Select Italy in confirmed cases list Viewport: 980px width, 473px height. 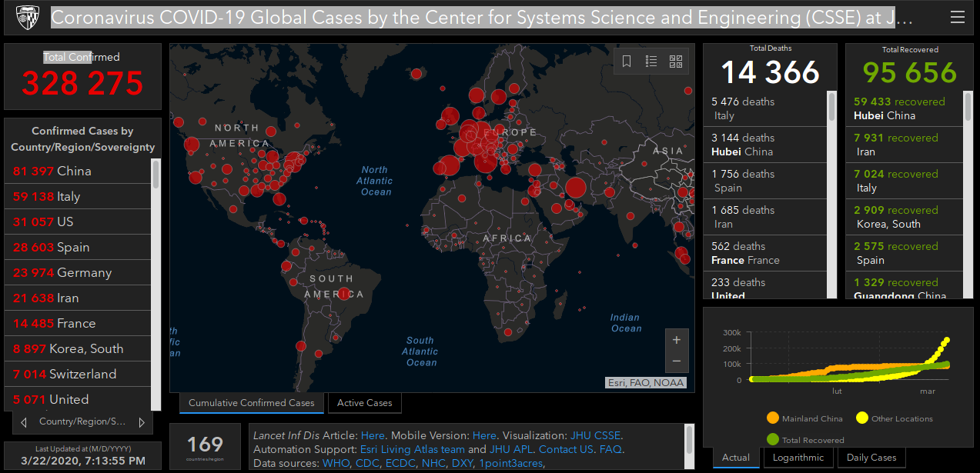click(x=78, y=196)
